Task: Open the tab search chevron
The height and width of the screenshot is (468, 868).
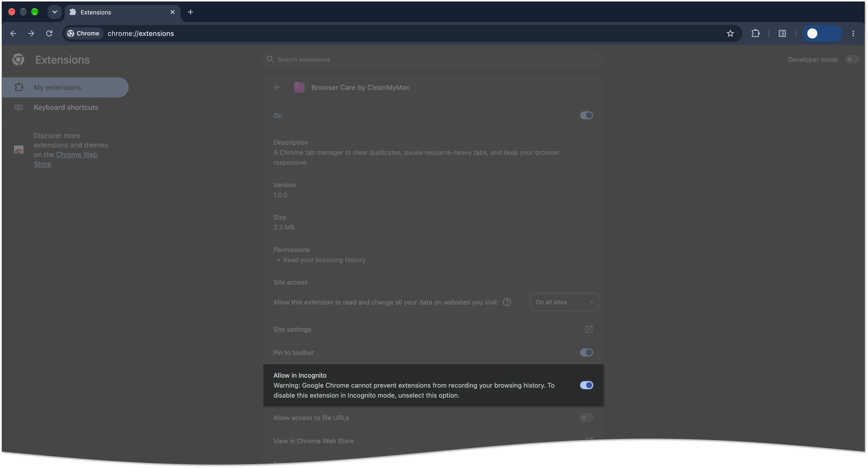Action: [55, 12]
